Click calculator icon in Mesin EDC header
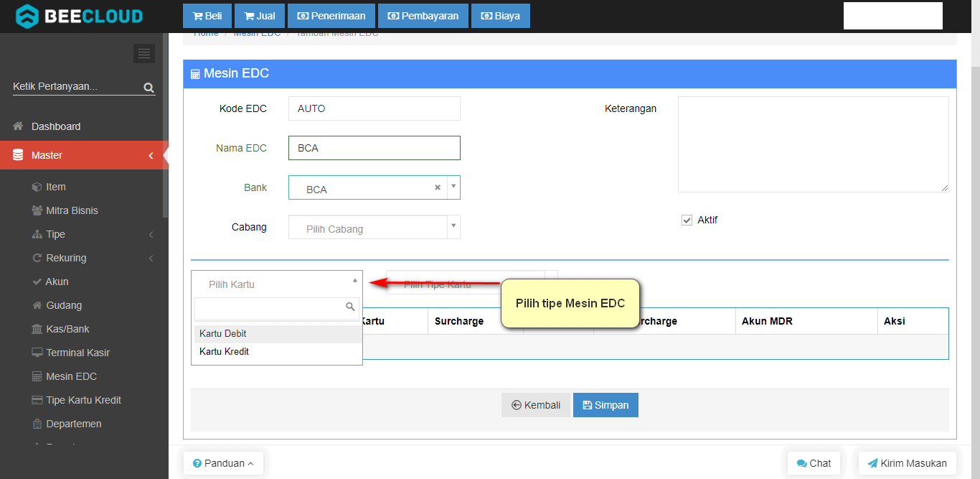This screenshot has width=980, height=479. coord(195,74)
